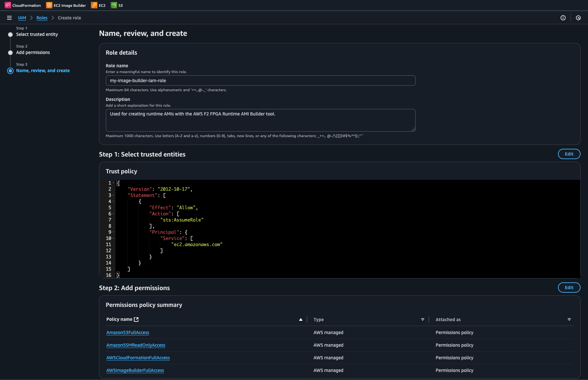This screenshot has width=588, height=380.
Task: Open the EC2 Image Builder shortcut
Action: [x=66, y=5]
